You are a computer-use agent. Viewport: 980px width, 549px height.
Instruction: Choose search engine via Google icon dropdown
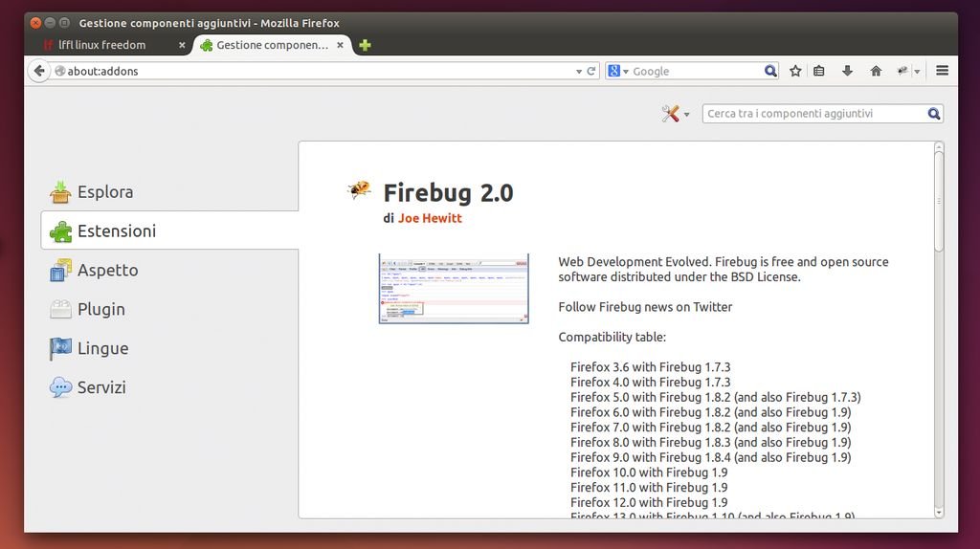pos(617,71)
